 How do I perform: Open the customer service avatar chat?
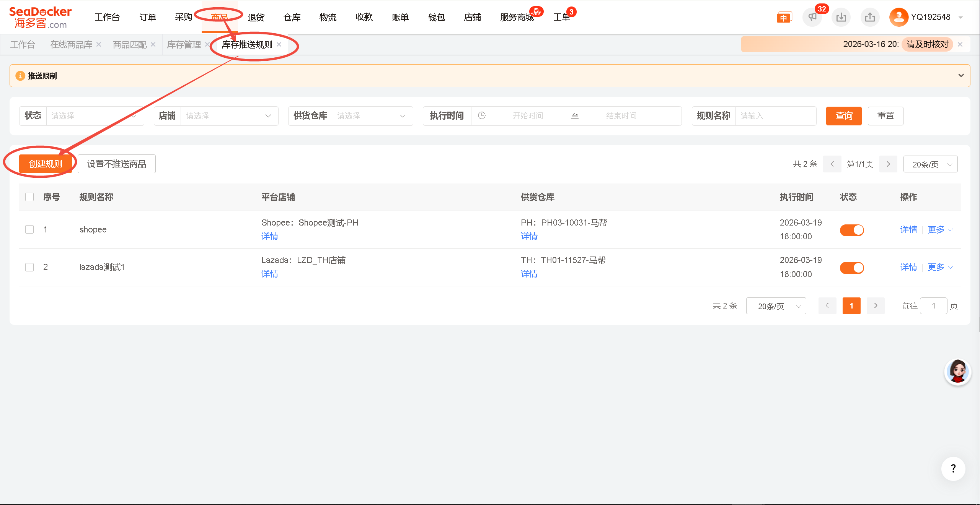click(957, 372)
